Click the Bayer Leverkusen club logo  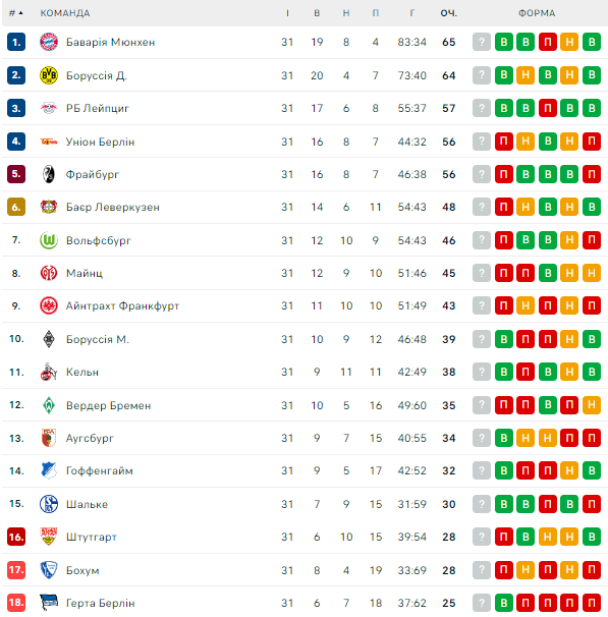tap(48, 207)
